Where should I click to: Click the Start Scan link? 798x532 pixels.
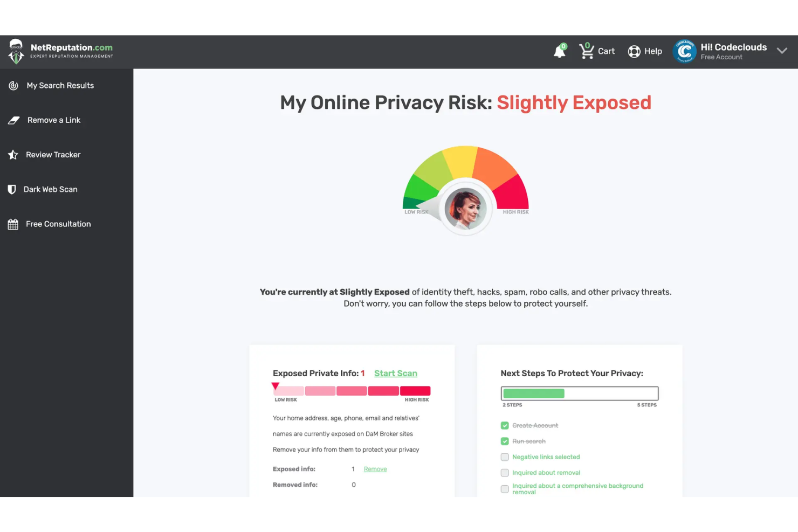pyautogui.click(x=395, y=373)
